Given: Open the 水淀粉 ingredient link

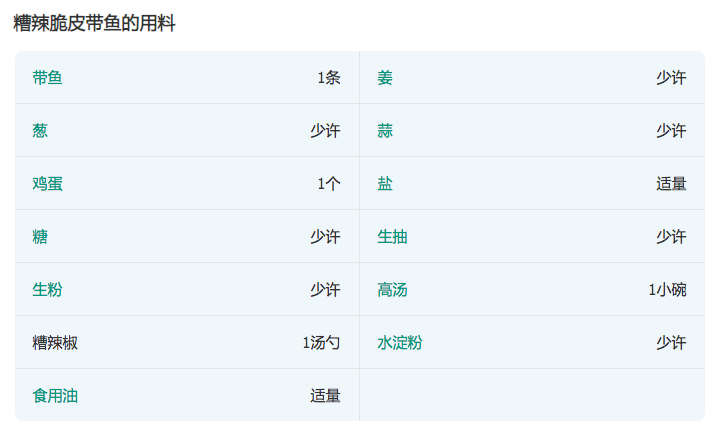Looking at the screenshot, I should tap(399, 343).
